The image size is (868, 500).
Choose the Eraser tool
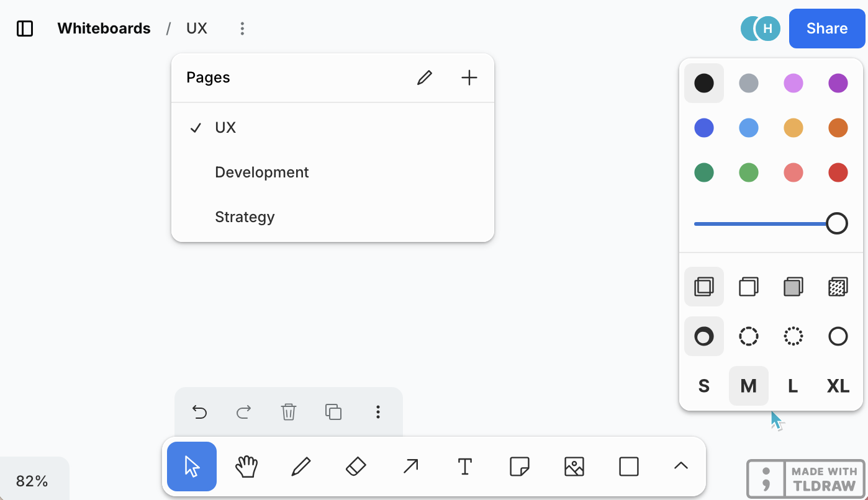(x=356, y=467)
